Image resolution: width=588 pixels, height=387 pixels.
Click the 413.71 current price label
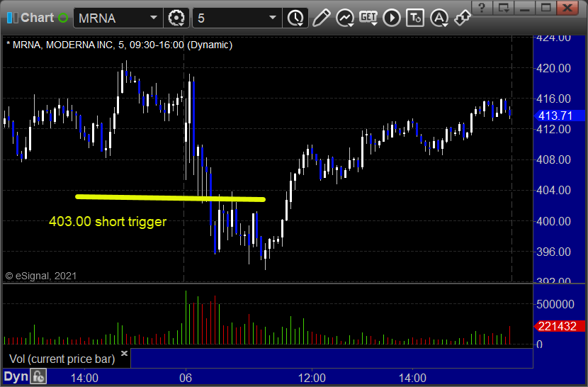(559, 116)
